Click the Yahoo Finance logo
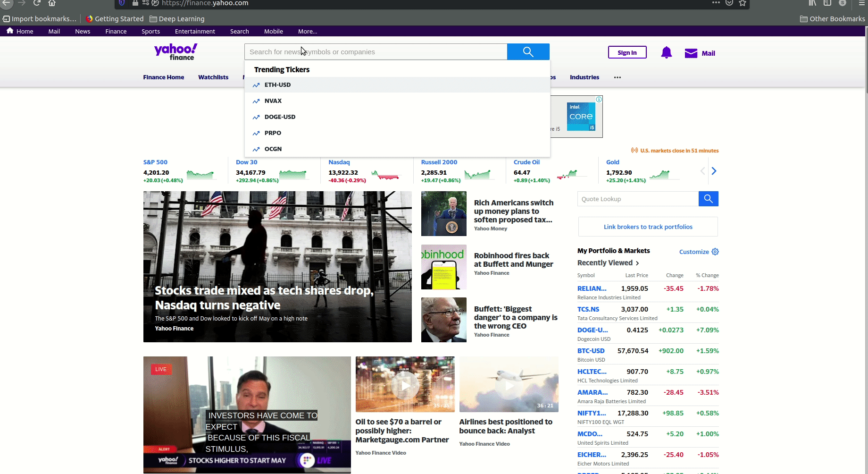The width and height of the screenshot is (868, 474). (175, 52)
